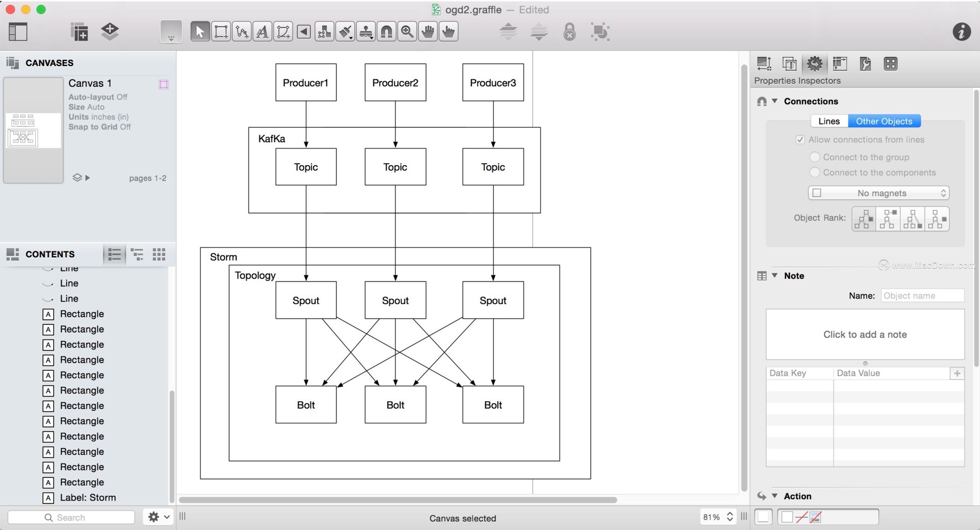
Task: Click the Storm label tree item
Action: (88, 497)
